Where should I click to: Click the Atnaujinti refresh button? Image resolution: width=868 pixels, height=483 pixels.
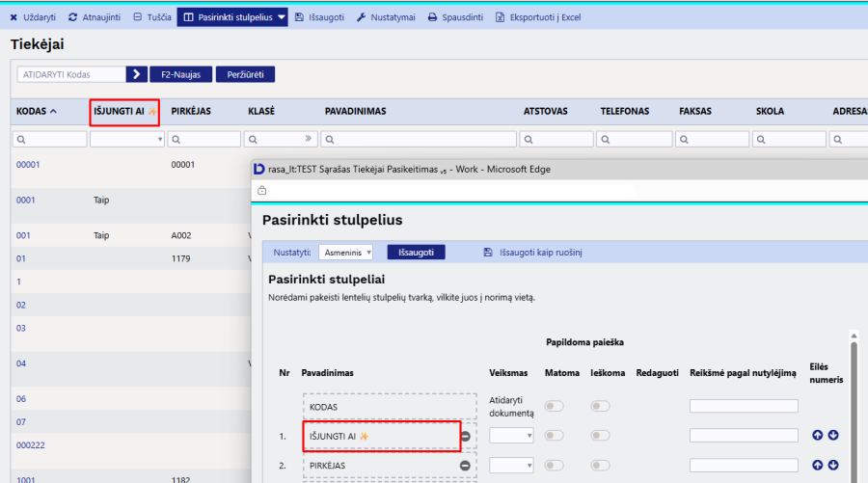tap(94, 17)
